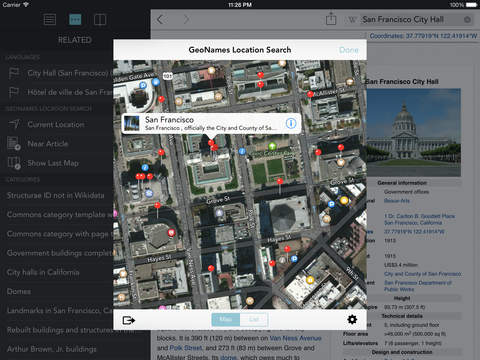Tap flag icon beside Hôtel de ville entry
Screen dimensions: 480x360
[14, 92]
